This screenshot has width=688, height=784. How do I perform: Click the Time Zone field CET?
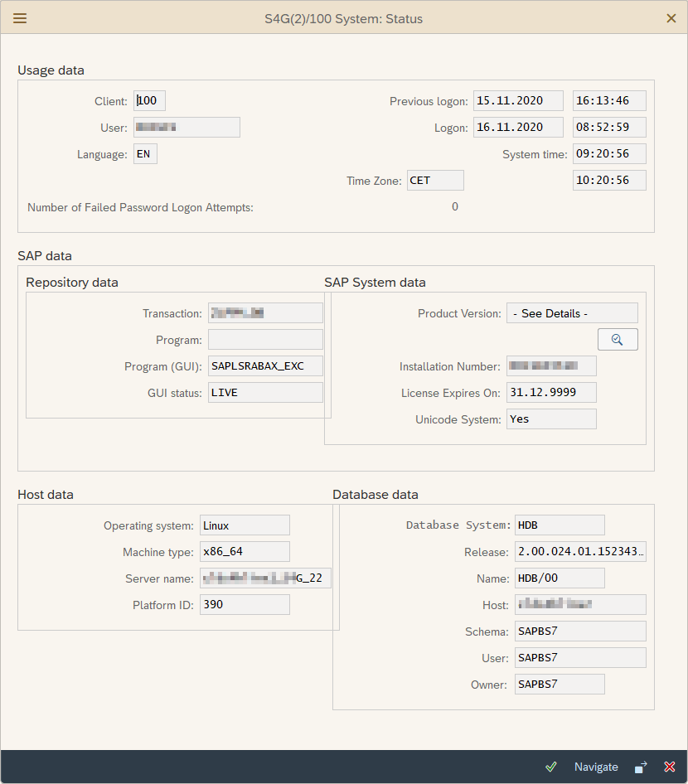pyautogui.click(x=435, y=181)
